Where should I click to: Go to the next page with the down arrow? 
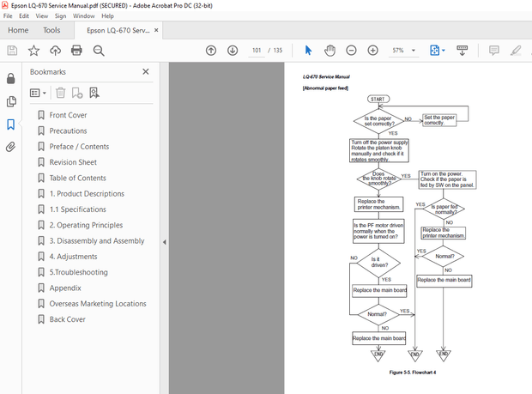tap(233, 51)
